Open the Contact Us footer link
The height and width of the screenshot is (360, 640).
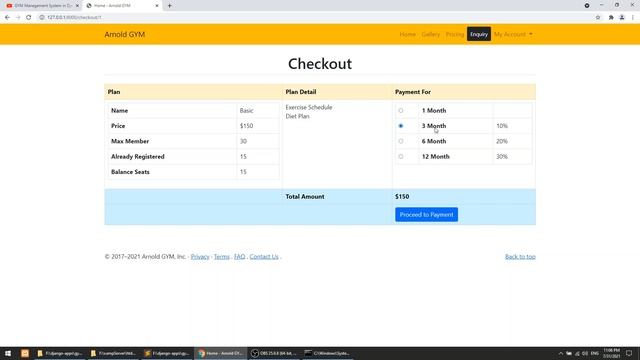(x=264, y=257)
